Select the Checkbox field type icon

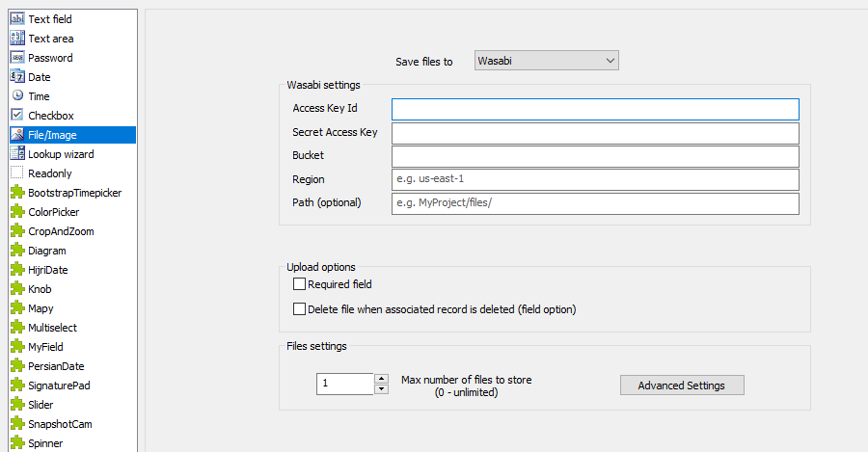tap(17, 116)
